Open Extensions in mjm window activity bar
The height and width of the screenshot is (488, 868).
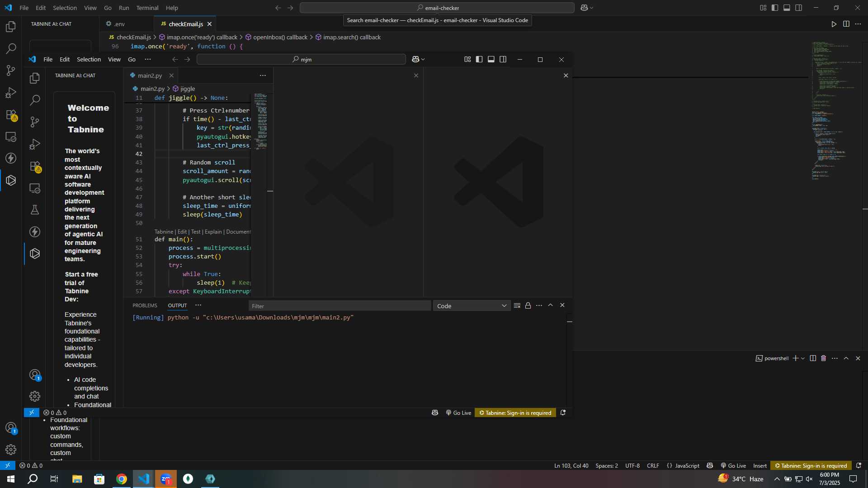(35, 166)
